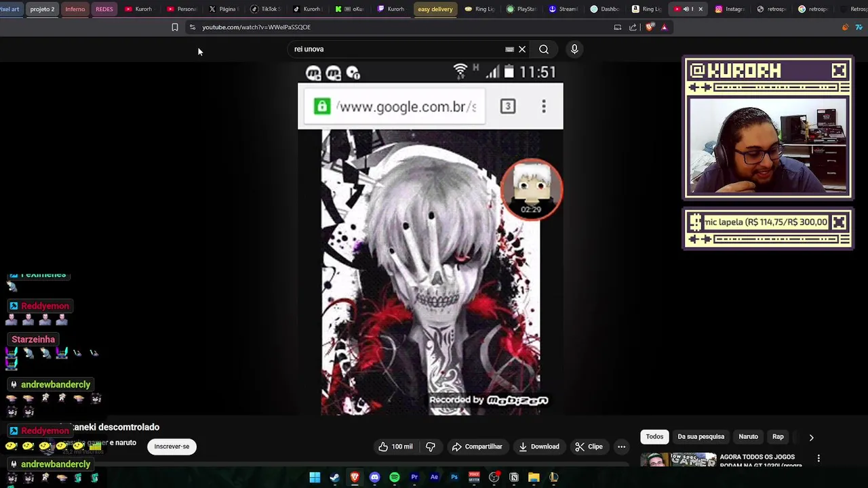868x488 pixels.
Task: Start voice search with microphone icon
Action: [x=574, y=49]
